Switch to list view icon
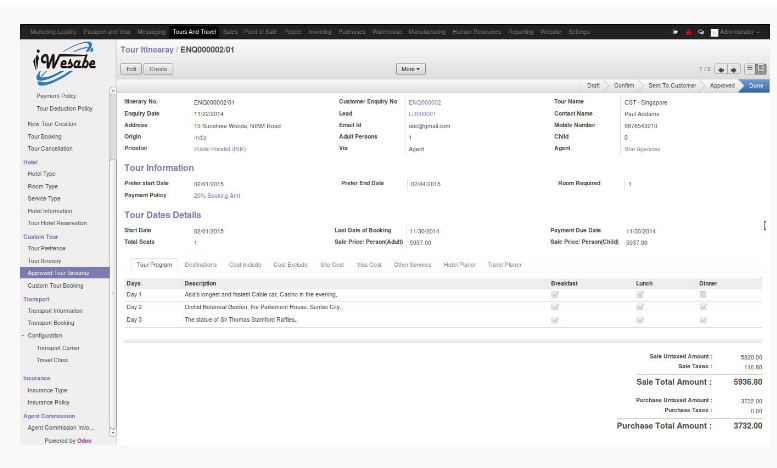Image resolution: width=777 pixels, height=468 pixels. click(x=749, y=69)
